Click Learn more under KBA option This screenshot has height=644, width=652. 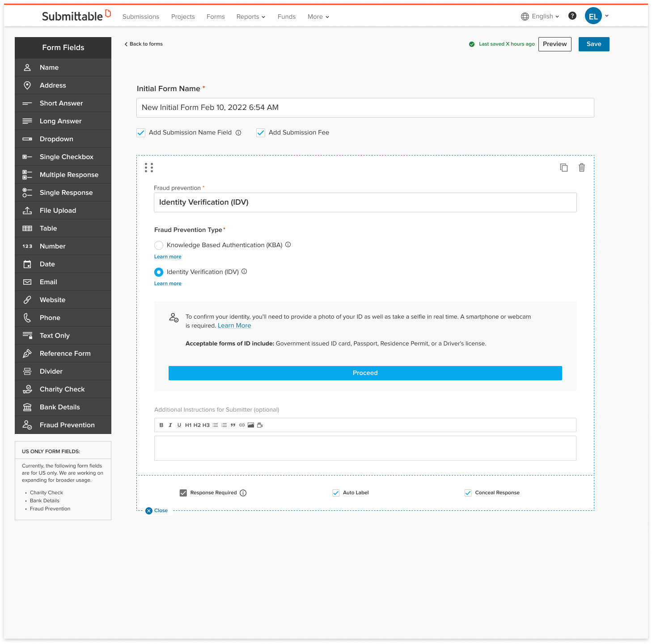[x=168, y=257]
